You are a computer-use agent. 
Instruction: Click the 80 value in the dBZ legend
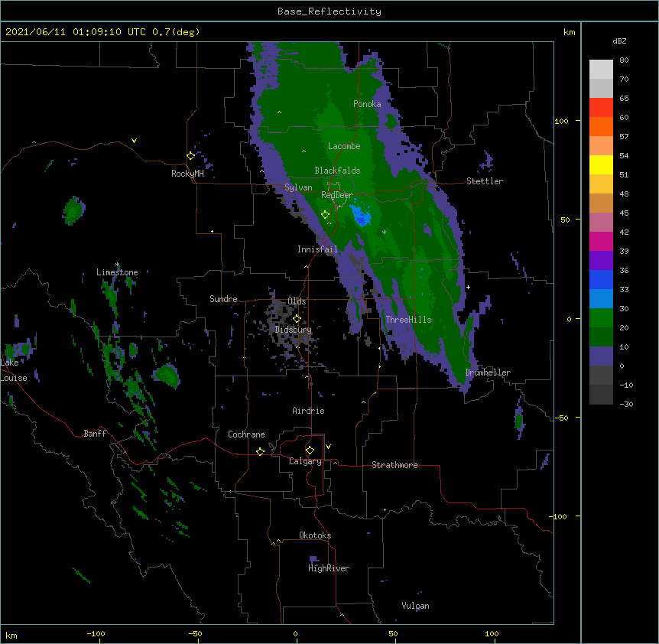624,60
